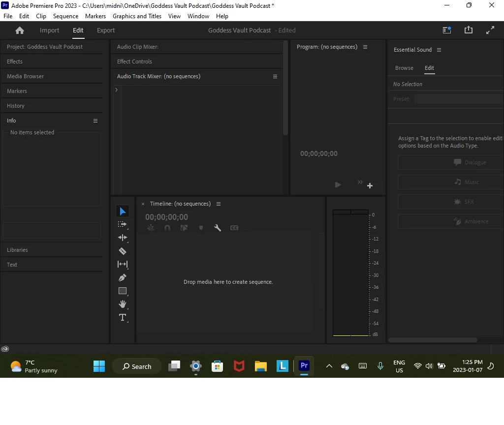504x425 pixels.
Task: Open the volume icon in system tray
Action: pyautogui.click(x=429, y=366)
